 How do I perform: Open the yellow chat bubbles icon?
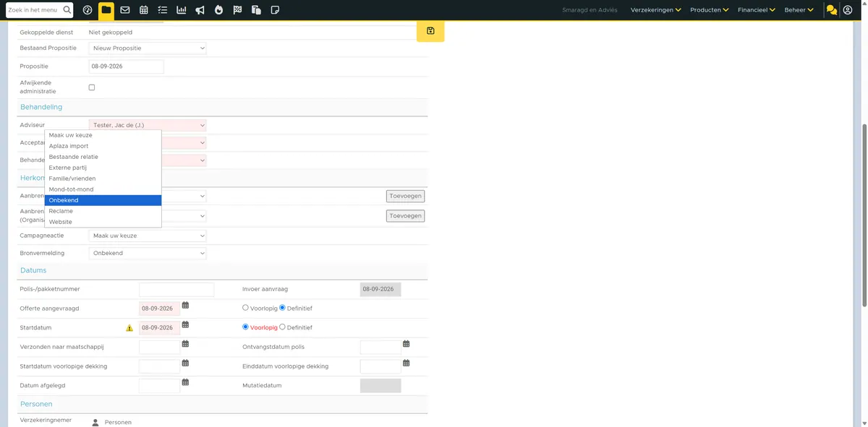(x=832, y=10)
